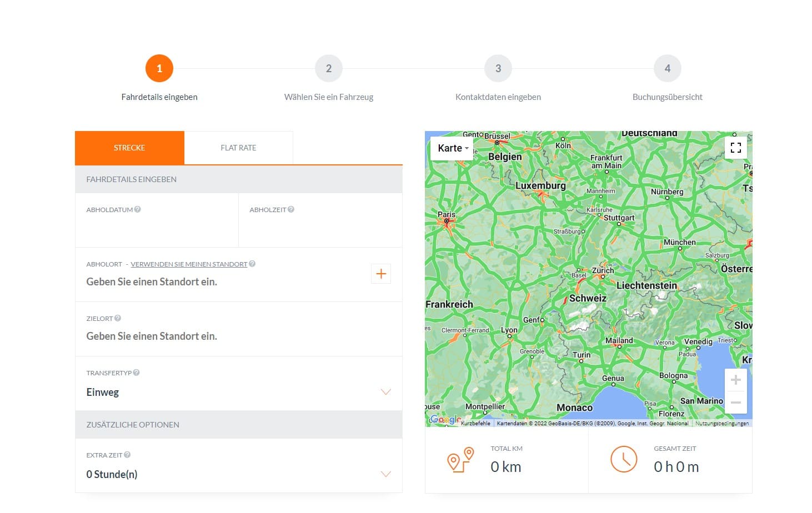Open the Nutzungsbedingungen link on the map
This screenshot has width=812, height=513.
(x=722, y=423)
